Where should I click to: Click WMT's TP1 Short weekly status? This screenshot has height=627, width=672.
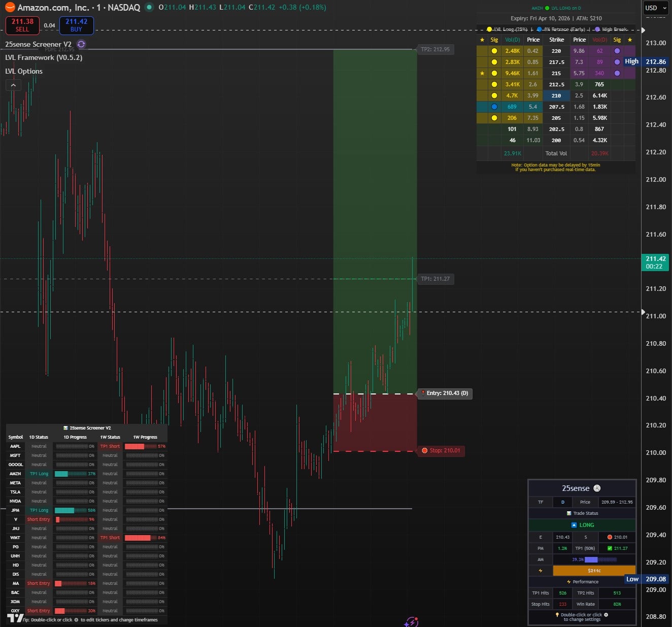click(110, 538)
